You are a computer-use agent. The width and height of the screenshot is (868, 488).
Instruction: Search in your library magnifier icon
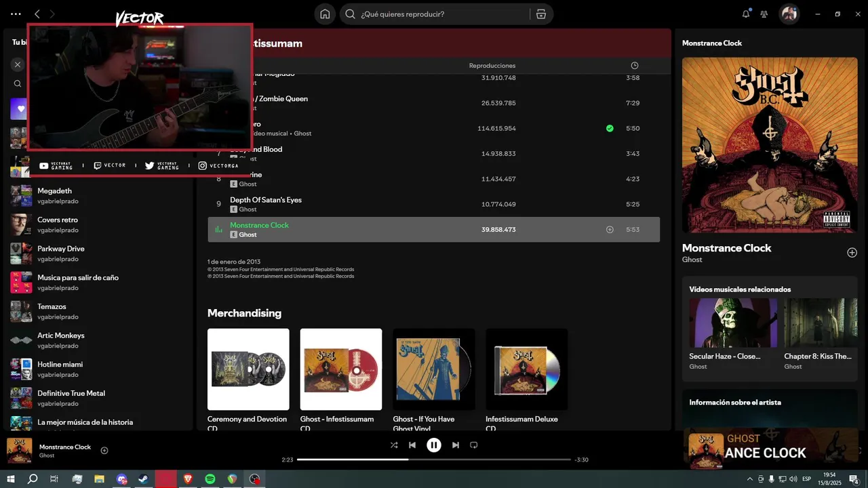click(x=18, y=84)
